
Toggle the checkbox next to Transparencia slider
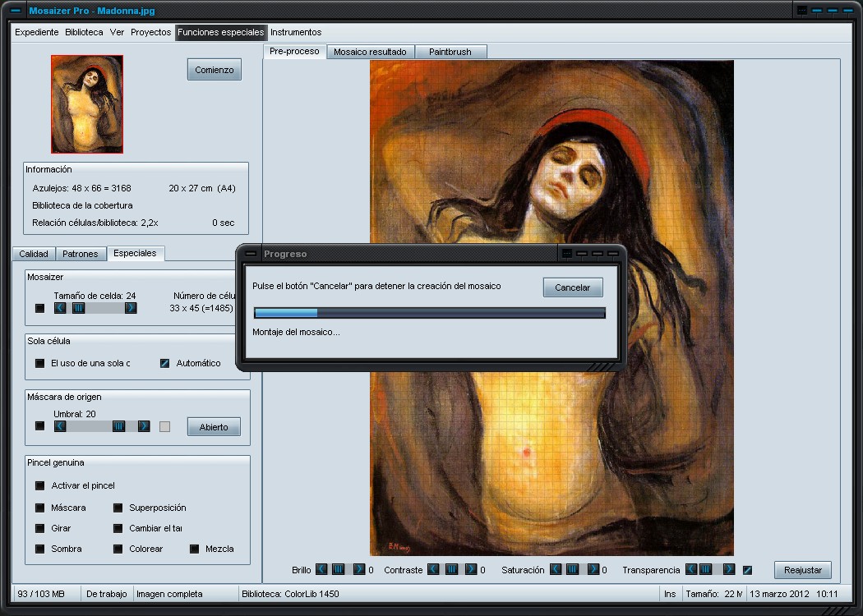pyautogui.click(x=747, y=570)
